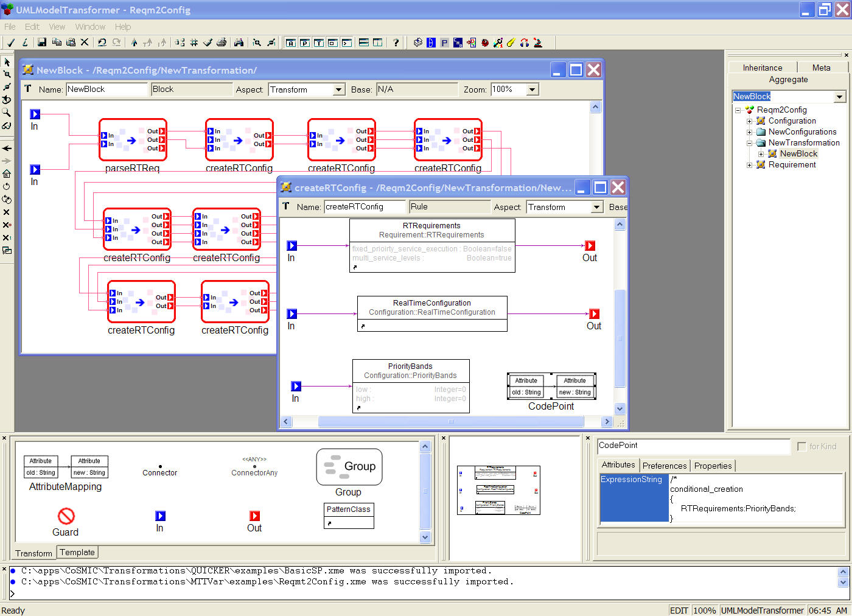This screenshot has width=852, height=616.
Task: Click the Save floppy disk icon
Action: coord(42,43)
